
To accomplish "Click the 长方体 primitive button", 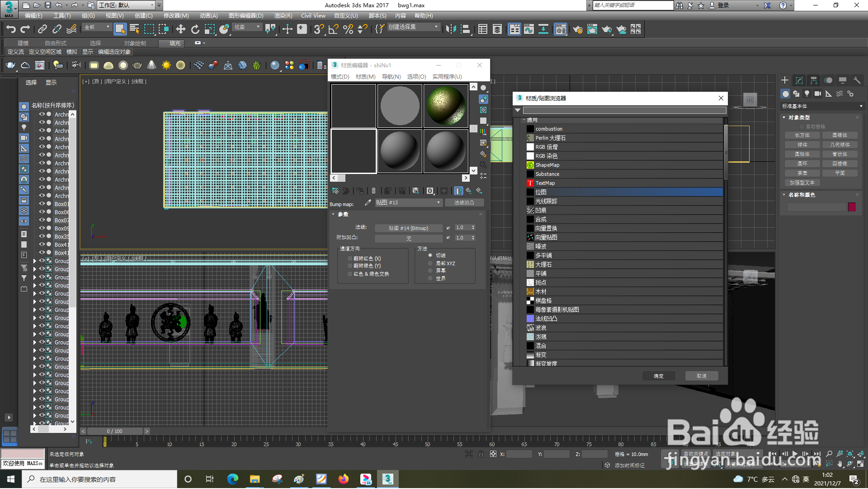I will pos(802,136).
